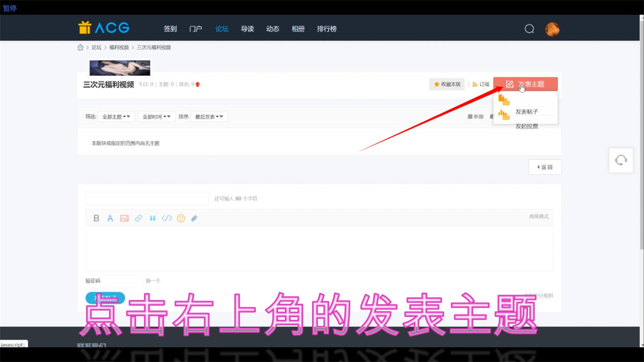Expand the 全部主题 filter dropdown
Viewport: 644px width, 362px height.
click(x=116, y=117)
